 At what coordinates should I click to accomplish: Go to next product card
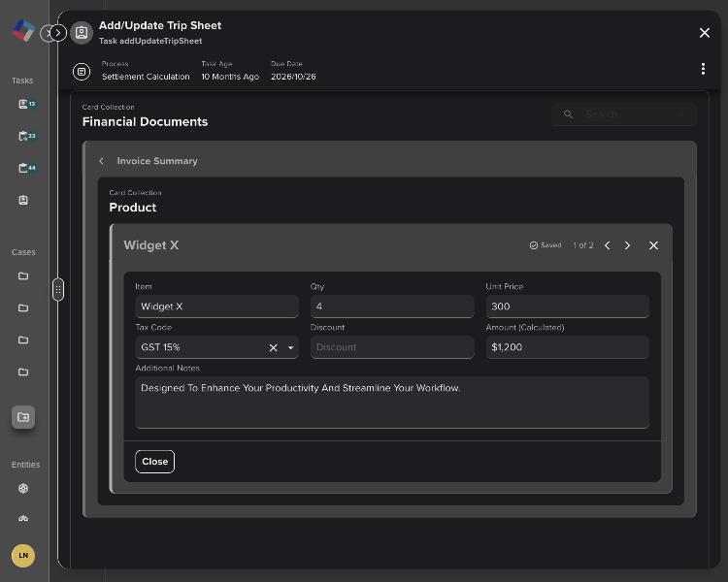pyautogui.click(x=627, y=245)
